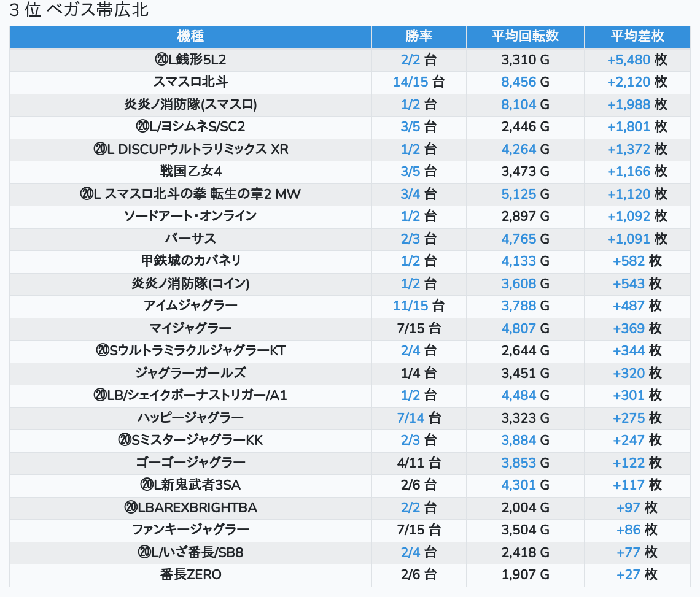Click the スマスロ北斗 machine name
The height and width of the screenshot is (597, 700).
tap(190, 82)
